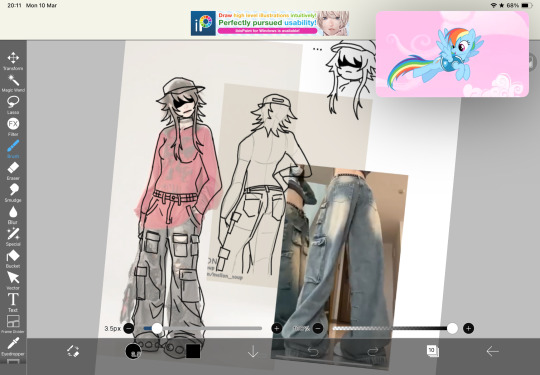The height and width of the screenshot is (375, 540).
Task: Decrease brush thickness with minus button
Action: pos(129,328)
